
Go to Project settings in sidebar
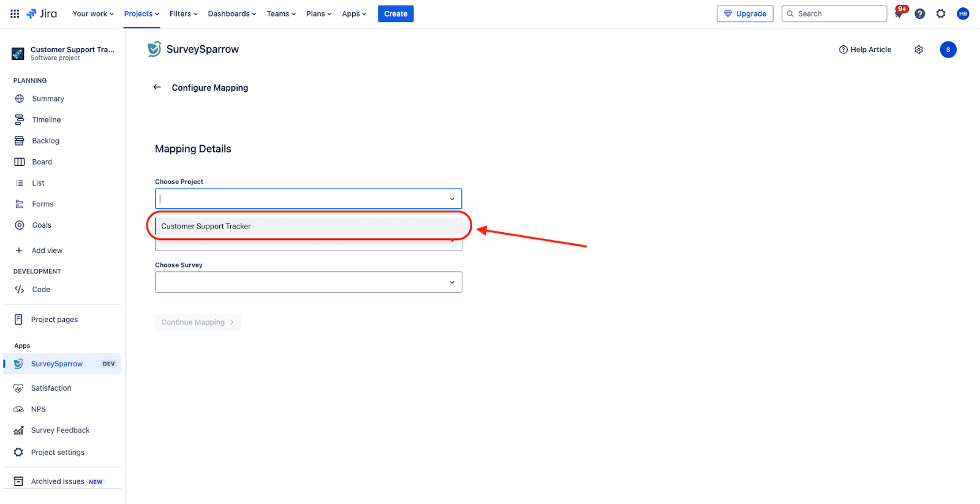click(58, 453)
